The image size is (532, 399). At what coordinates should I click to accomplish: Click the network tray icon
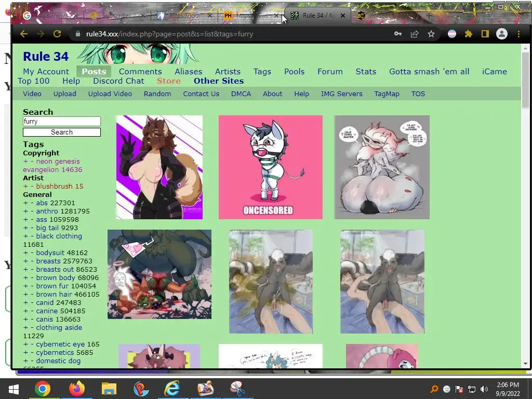(x=472, y=389)
